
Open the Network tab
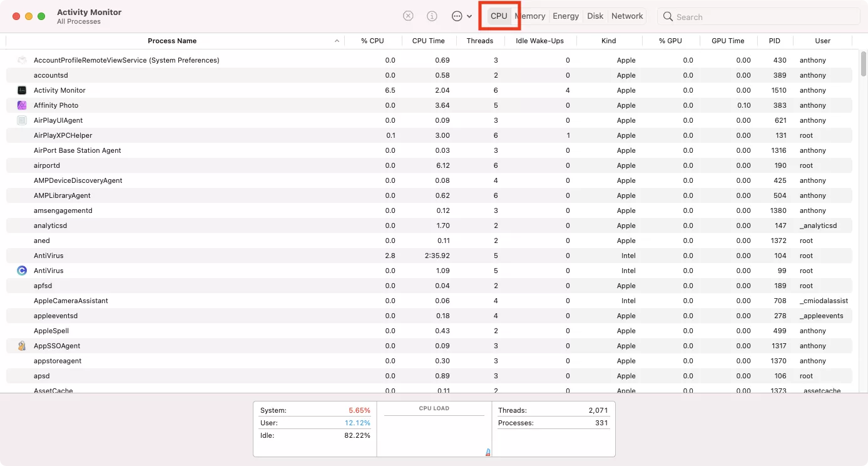(x=627, y=16)
